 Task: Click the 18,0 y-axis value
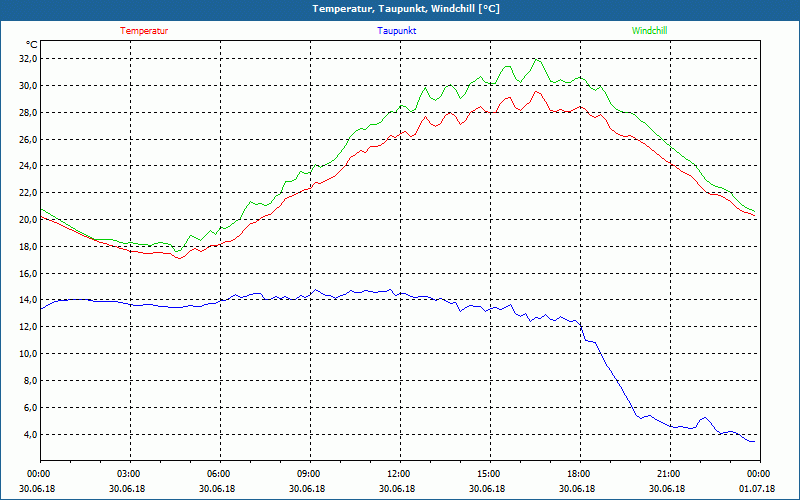28,246
